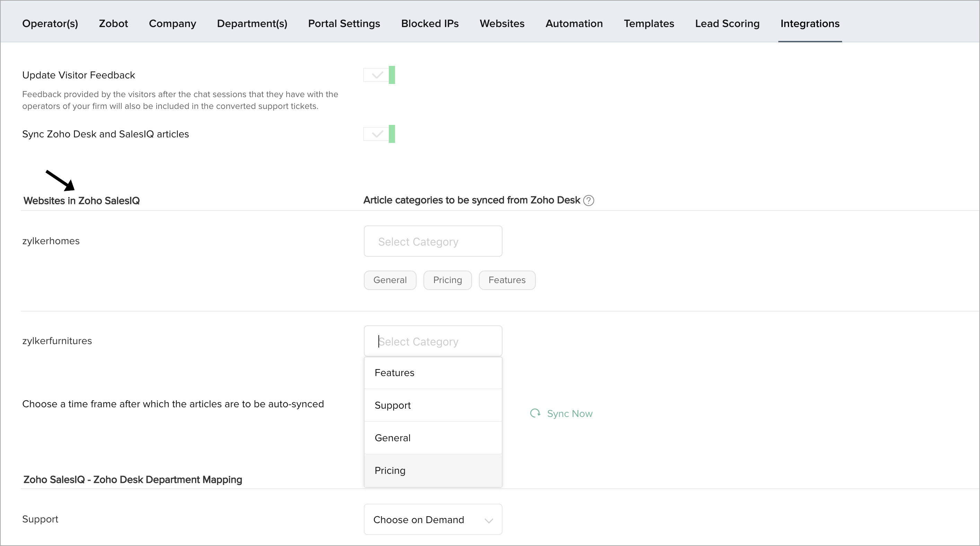Click the Pricing tag under zylkerhomes
This screenshot has height=546, width=980.
pyautogui.click(x=447, y=280)
